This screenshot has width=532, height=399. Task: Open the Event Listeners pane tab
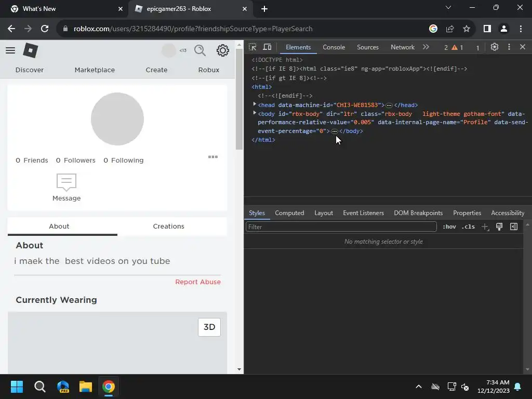(x=363, y=212)
